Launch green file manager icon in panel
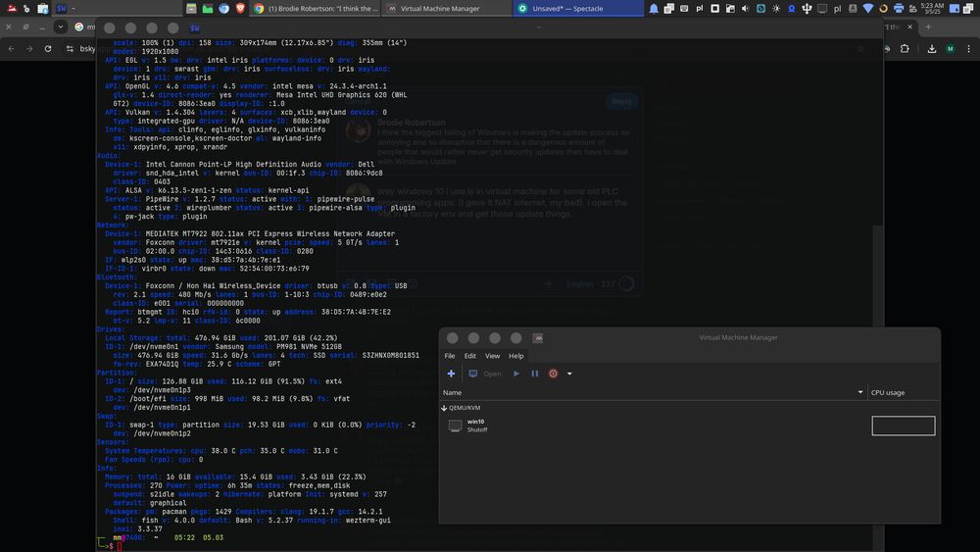The image size is (980, 552). point(208,9)
